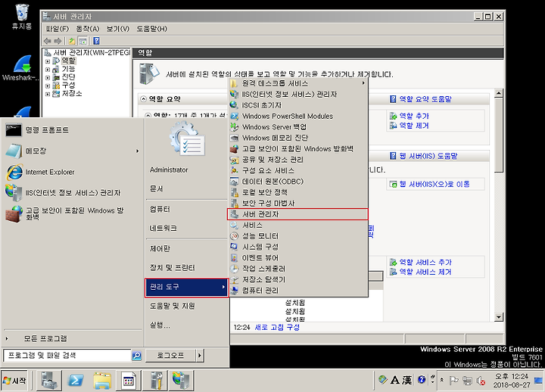Expand 구성 tree node
This screenshot has width=545, height=392.
point(48,86)
